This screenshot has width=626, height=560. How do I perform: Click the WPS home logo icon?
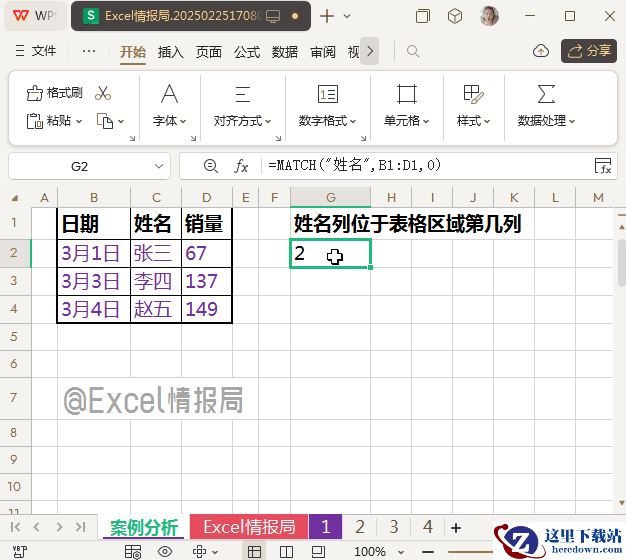coord(21,16)
